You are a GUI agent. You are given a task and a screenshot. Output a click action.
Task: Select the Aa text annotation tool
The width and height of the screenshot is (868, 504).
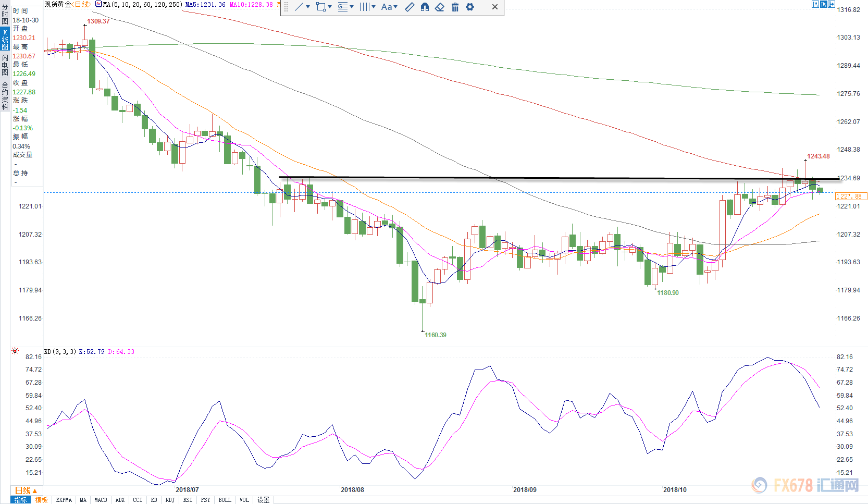pyautogui.click(x=387, y=7)
